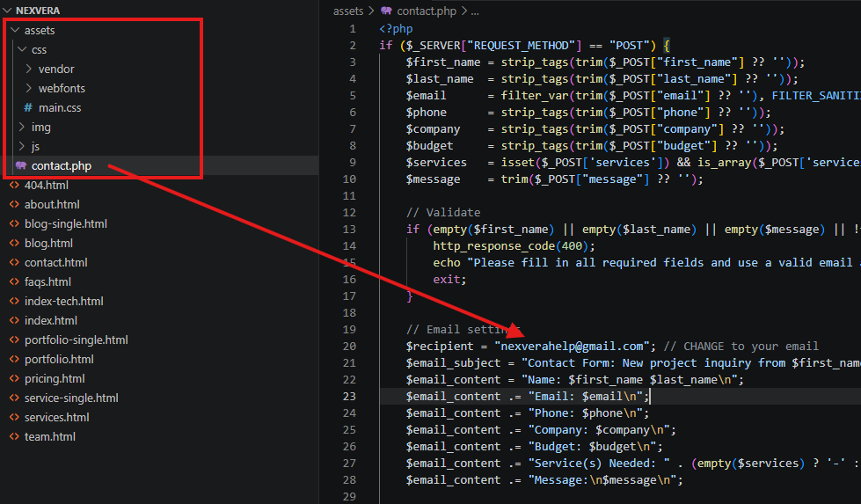This screenshot has height=504, width=861.
Task: Click the HTML icon next to faqs.html
Action: pyautogui.click(x=14, y=281)
